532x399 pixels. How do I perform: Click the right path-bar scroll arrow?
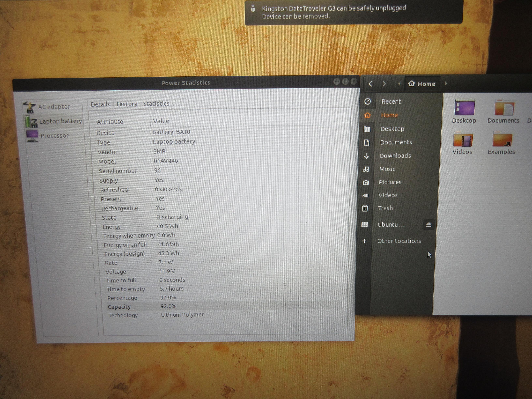point(446,83)
